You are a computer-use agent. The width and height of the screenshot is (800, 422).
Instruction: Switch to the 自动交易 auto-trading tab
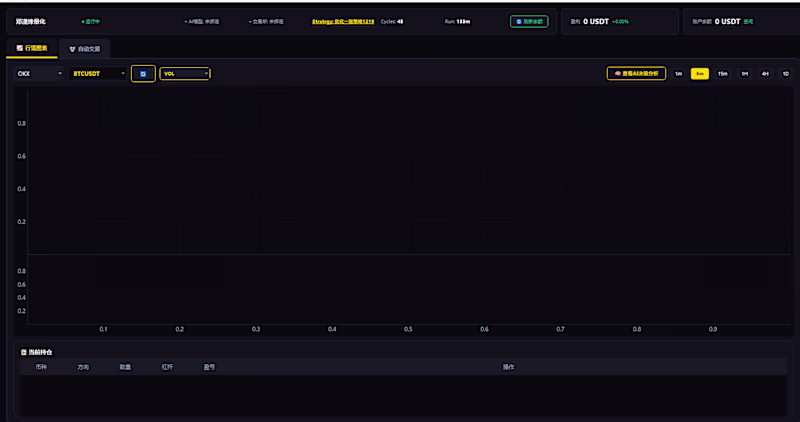tap(85, 49)
